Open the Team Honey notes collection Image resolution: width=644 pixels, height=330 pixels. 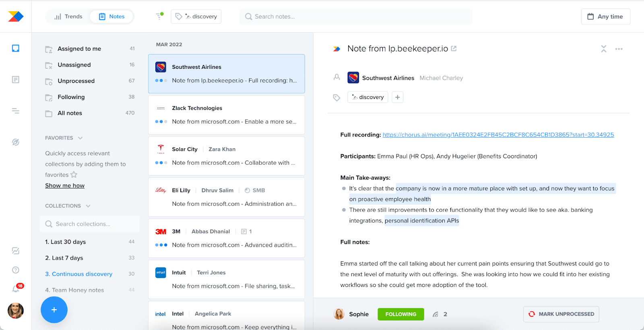[x=90, y=290]
